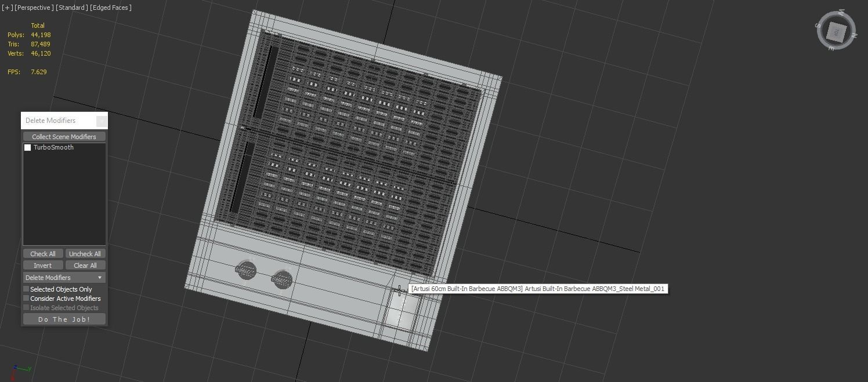This screenshot has width=868, height=382.
Task: Click Do The Job! button
Action: [64, 319]
